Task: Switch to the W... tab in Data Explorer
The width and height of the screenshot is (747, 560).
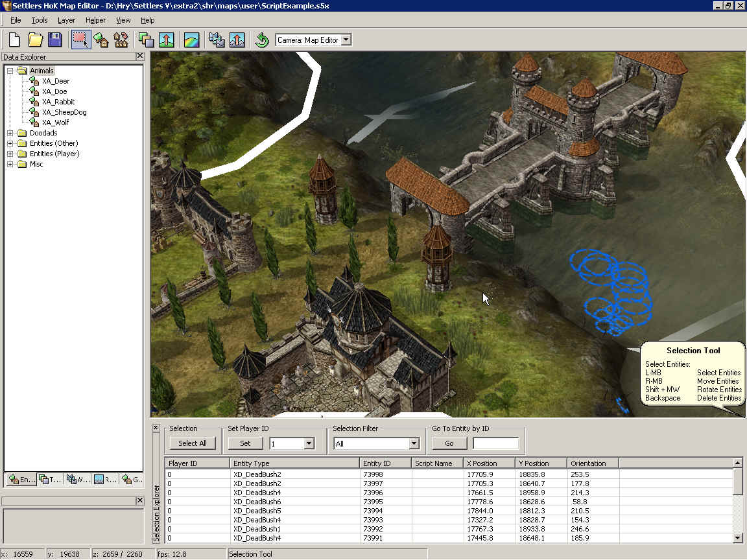Action: coord(78,480)
